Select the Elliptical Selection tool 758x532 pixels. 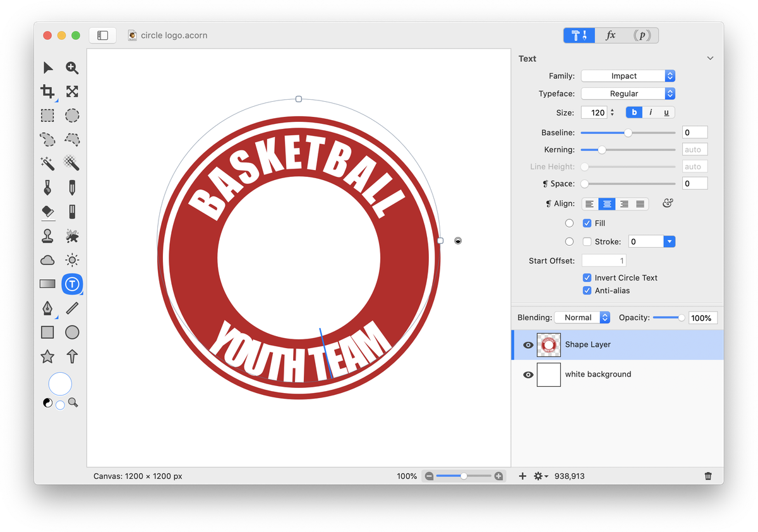73,116
